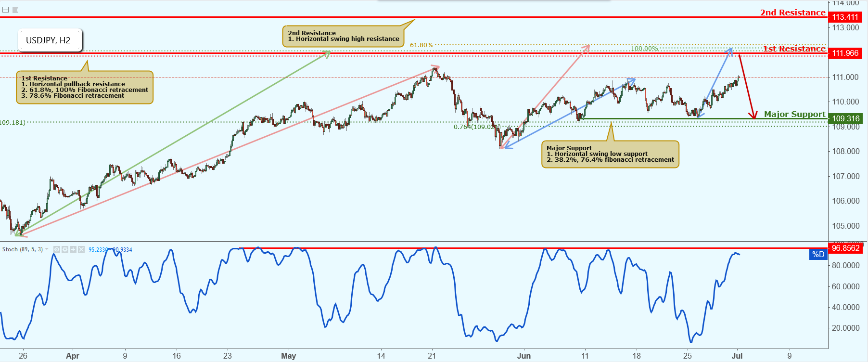Select the 1st Resistance line label
The height and width of the screenshot is (362, 868).
(x=794, y=49)
